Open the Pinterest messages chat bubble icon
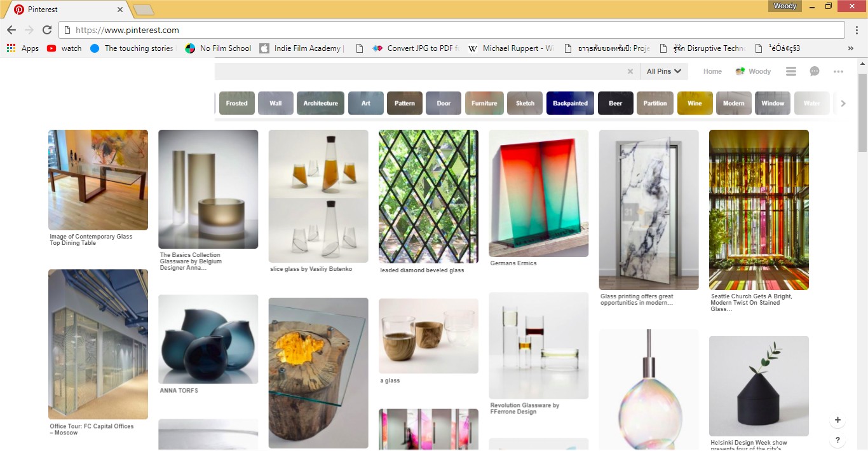Viewport: 868px width, 451px height. coord(815,71)
